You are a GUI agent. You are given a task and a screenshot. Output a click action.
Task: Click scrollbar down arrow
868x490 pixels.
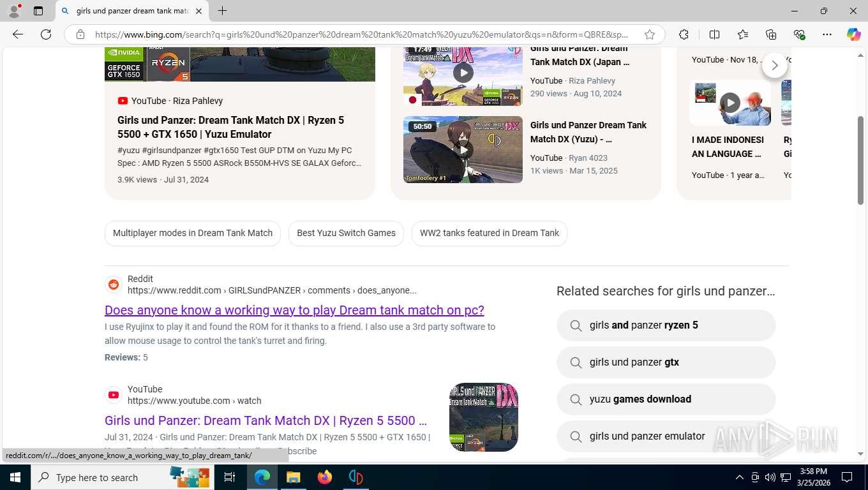coord(860,454)
